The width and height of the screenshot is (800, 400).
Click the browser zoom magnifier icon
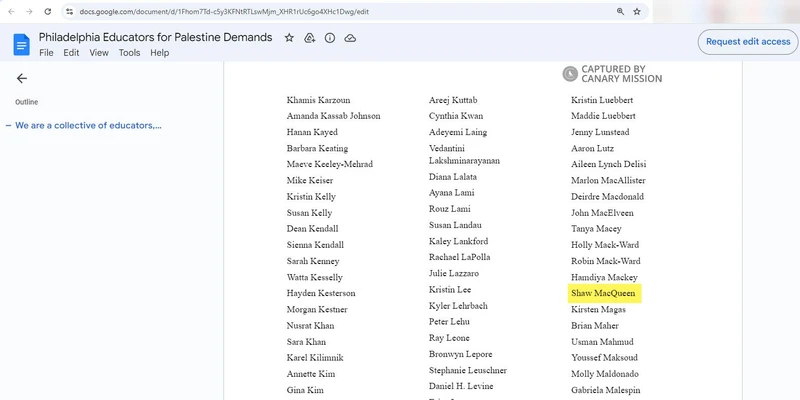point(620,11)
